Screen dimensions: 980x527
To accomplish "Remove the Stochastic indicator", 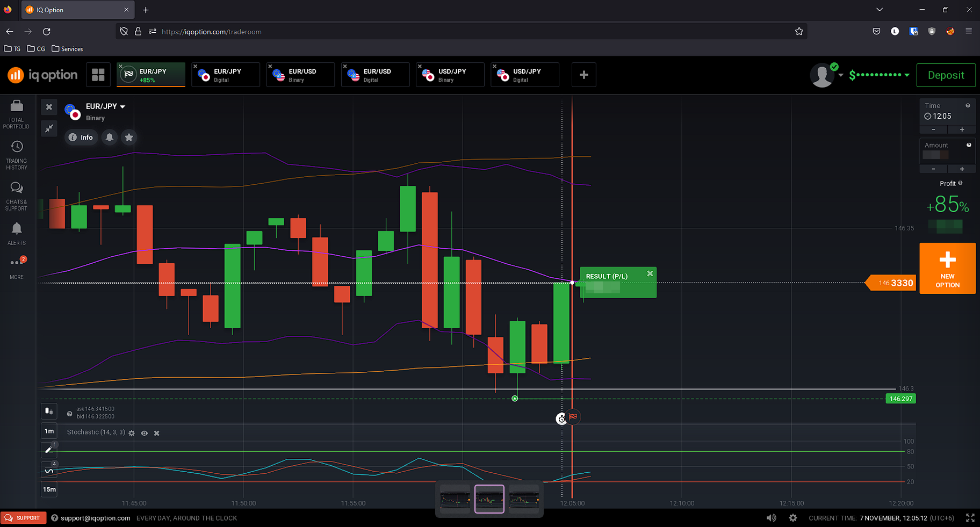I will pyautogui.click(x=157, y=433).
